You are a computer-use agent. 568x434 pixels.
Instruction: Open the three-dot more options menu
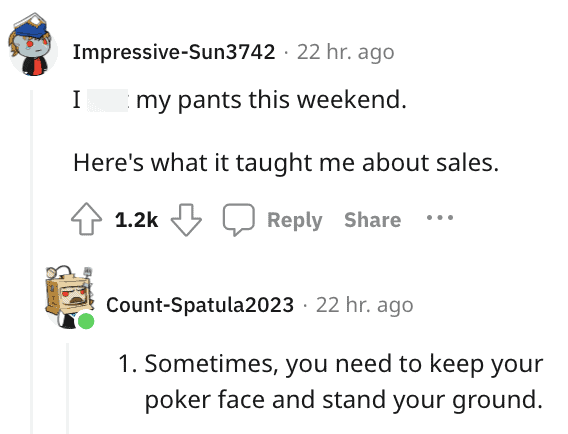440,218
